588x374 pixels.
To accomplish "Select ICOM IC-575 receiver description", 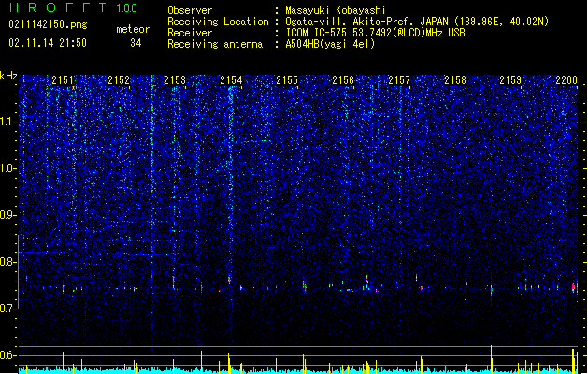I will tap(376, 33).
